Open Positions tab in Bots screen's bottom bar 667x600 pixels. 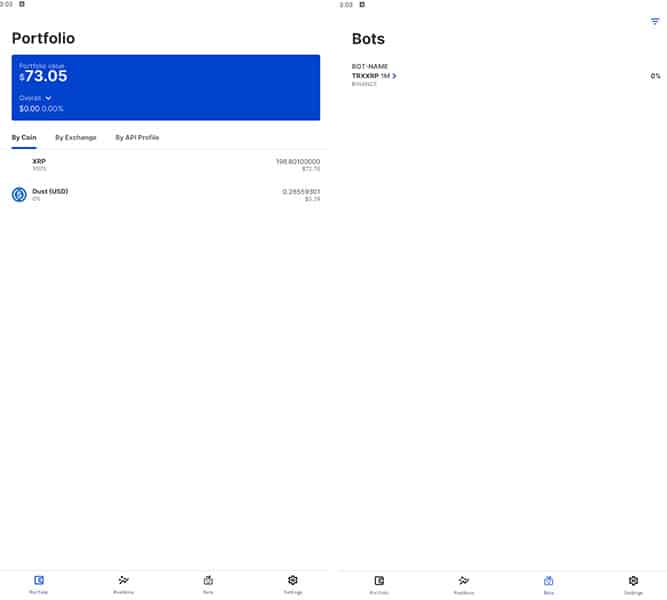point(464,584)
